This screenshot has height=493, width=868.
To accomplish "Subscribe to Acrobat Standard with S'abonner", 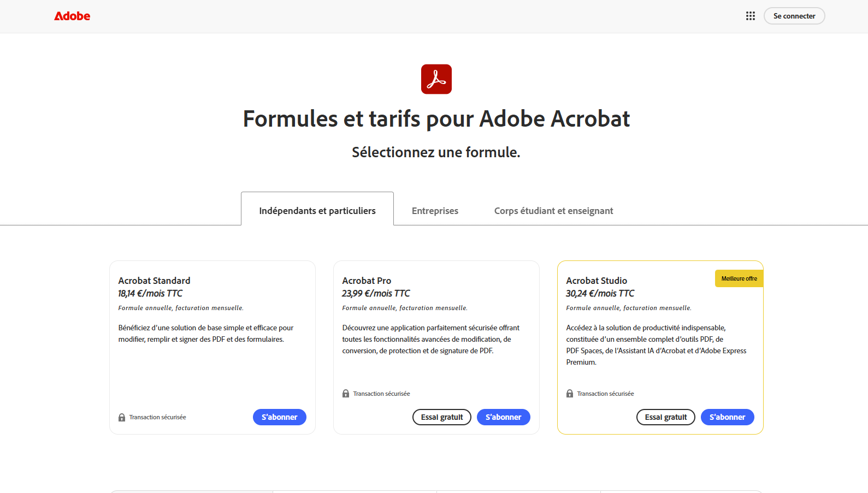I will 280,417.
